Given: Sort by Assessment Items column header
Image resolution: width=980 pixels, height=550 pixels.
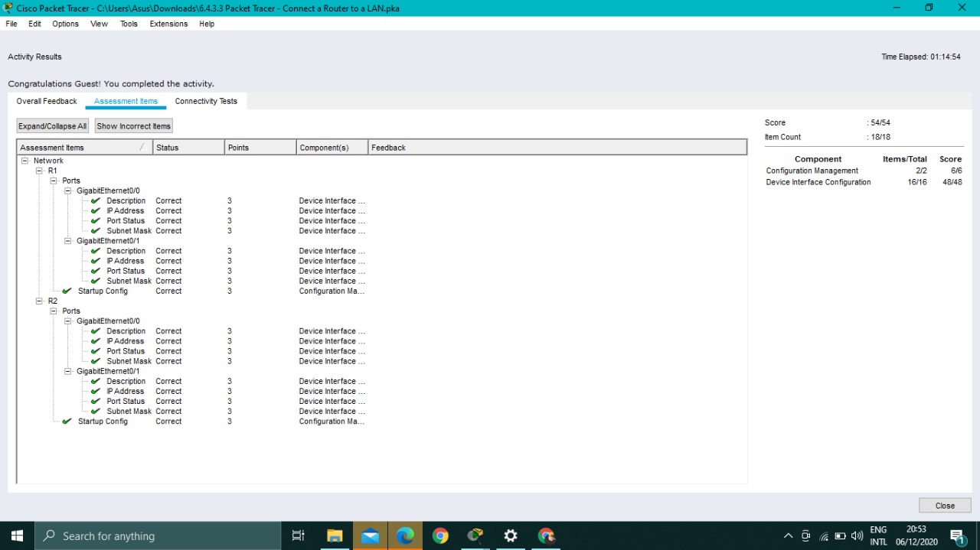Looking at the screenshot, I should [84, 148].
